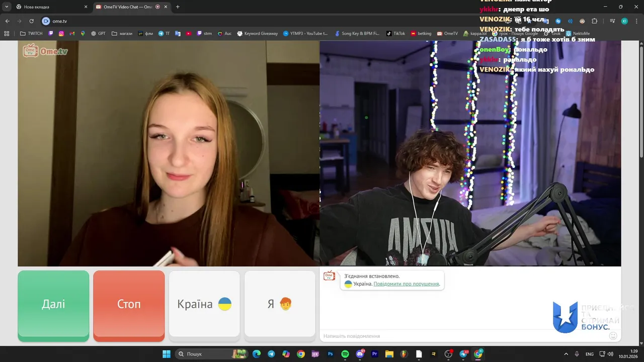The width and height of the screenshot is (644, 362).
Task: Open the Google Maps bookmark icon
Action: (x=83, y=34)
